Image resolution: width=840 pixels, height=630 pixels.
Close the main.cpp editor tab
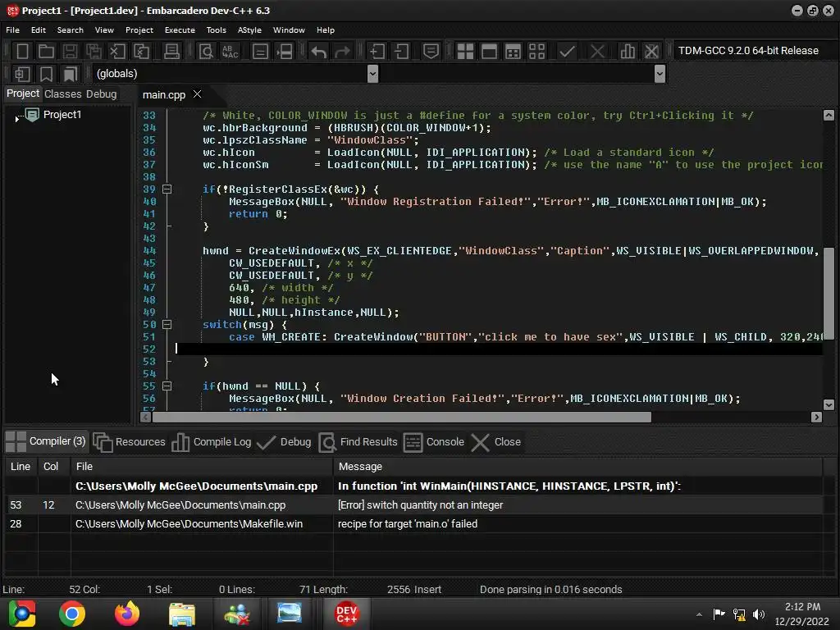[x=197, y=94]
